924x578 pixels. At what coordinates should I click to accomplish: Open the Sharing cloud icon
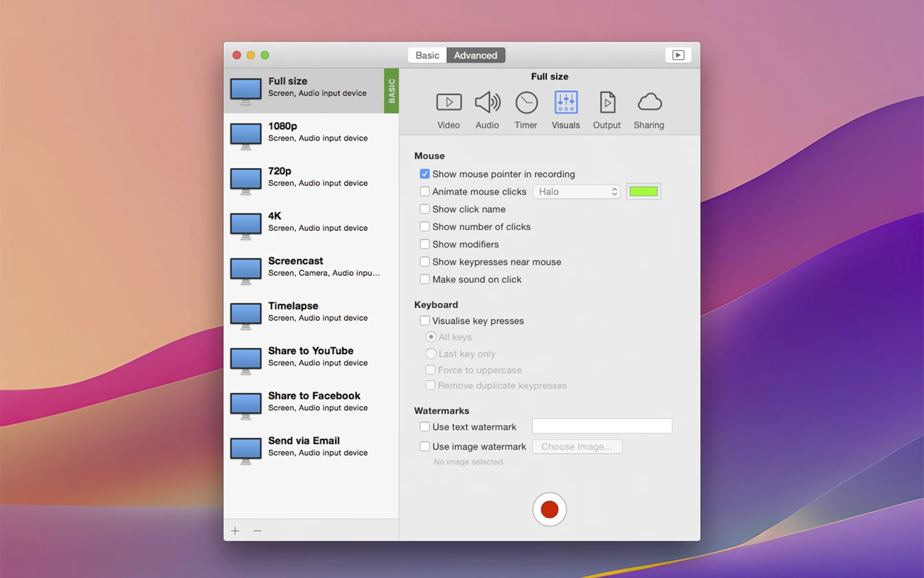tap(649, 103)
